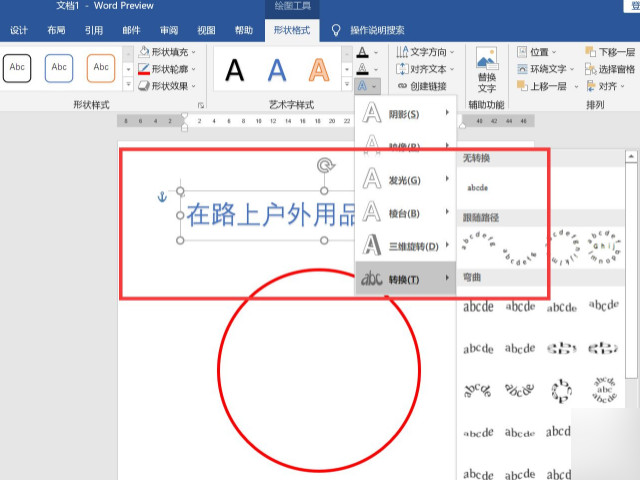
Task: Click the first line indent marker on ruler
Action: (184, 117)
